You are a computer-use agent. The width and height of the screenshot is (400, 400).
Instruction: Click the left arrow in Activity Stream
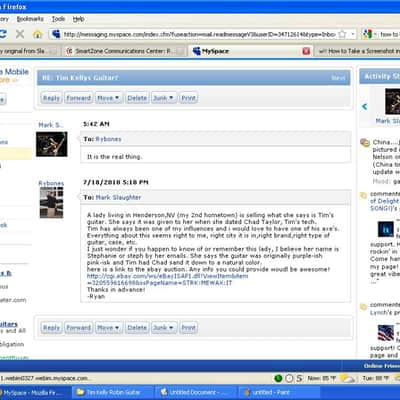tap(364, 106)
